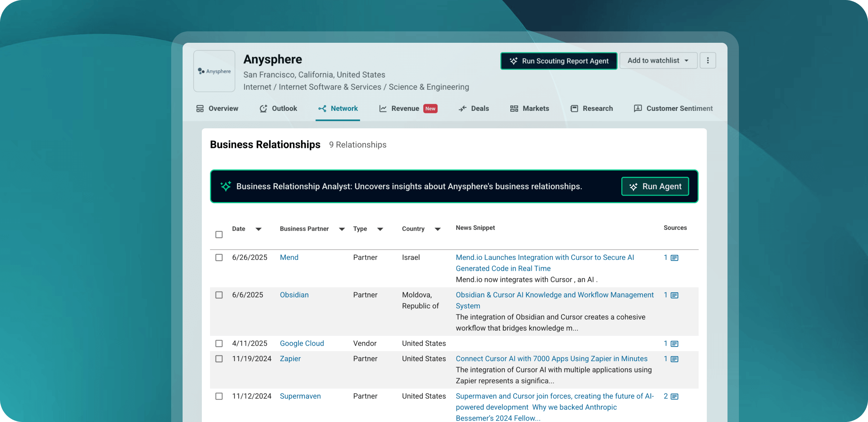Open the Supermaven business partner link

point(300,396)
